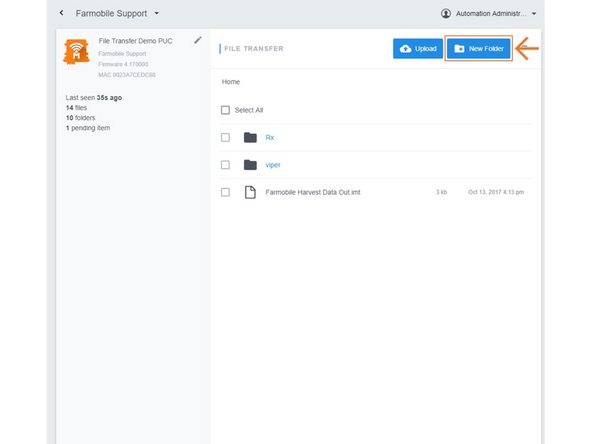
Task: Open the Rx folder link
Action: coord(270,138)
